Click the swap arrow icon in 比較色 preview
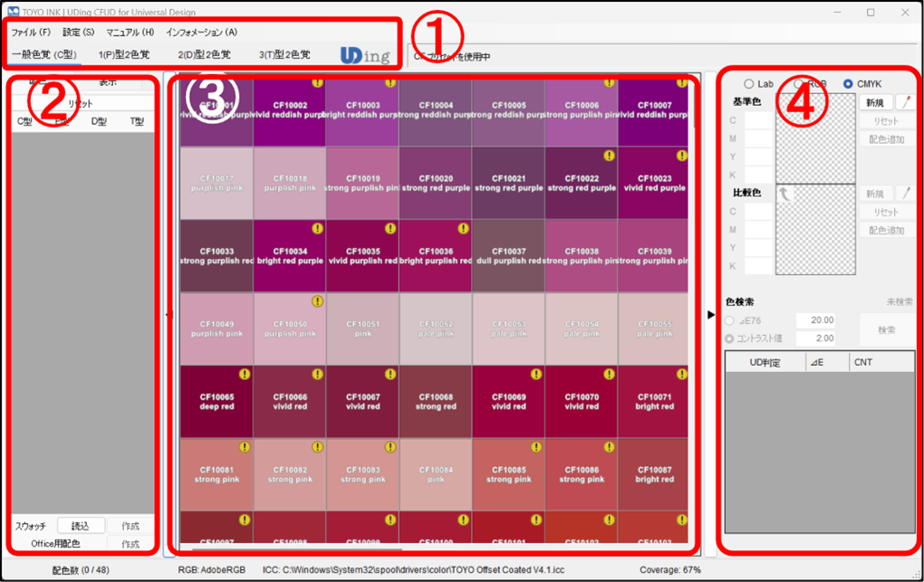Viewport: 924px width, 582px height. click(x=785, y=194)
